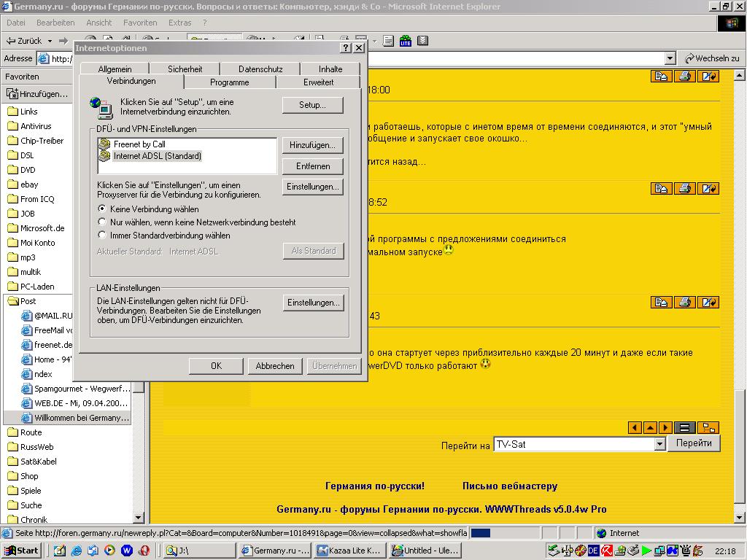Select 'Immer Standardverbindung wählen' radio button
747x560 pixels.
[101, 235]
